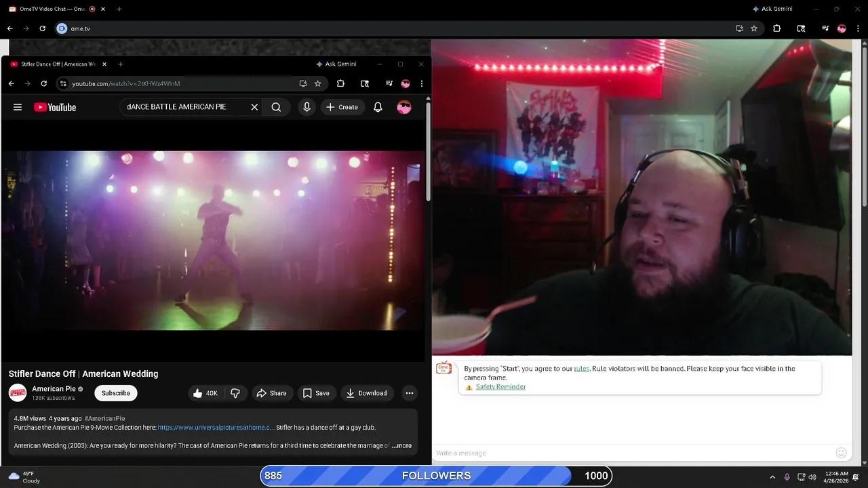
Task: Click the Write a message chat field
Action: click(634, 453)
